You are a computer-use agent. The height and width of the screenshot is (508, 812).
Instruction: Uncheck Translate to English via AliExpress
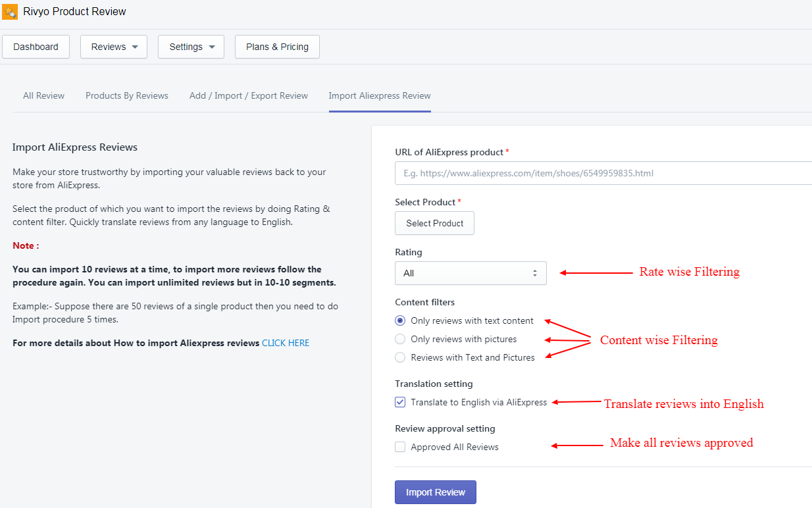400,402
